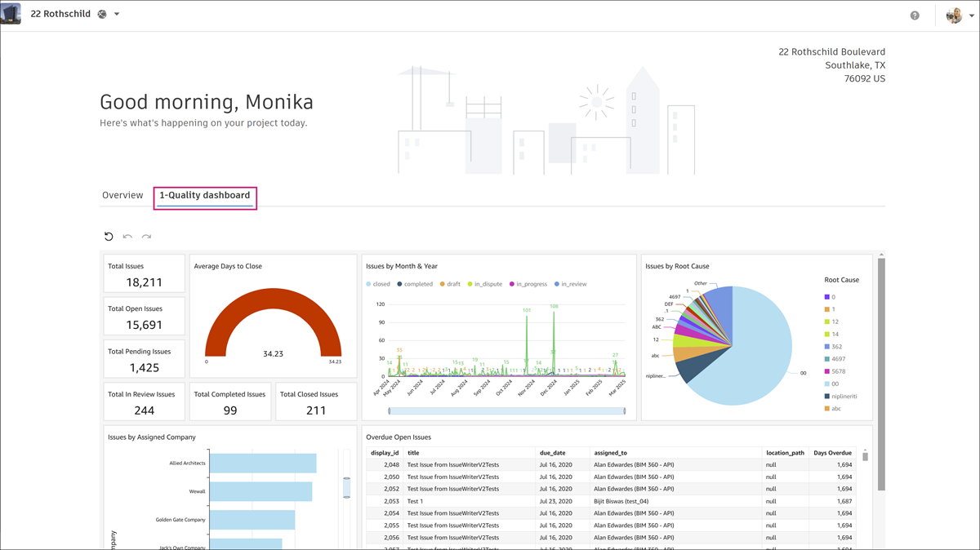Image resolution: width=980 pixels, height=550 pixels.
Task: Click Bijit Biswas (test_04) assignee cell
Action: pyautogui.click(x=621, y=501)
